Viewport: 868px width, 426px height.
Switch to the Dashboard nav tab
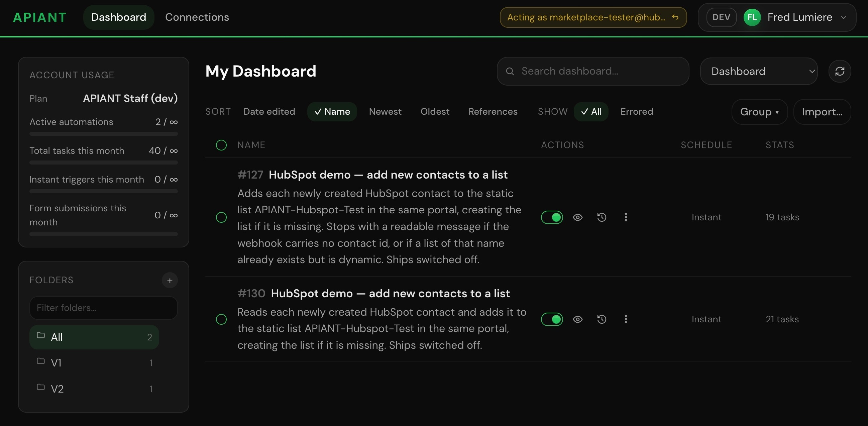click(x=119, y=17)
